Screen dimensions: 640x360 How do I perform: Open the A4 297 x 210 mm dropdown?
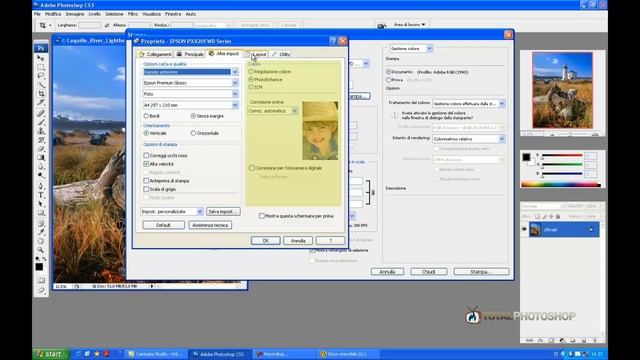point(235,105)
